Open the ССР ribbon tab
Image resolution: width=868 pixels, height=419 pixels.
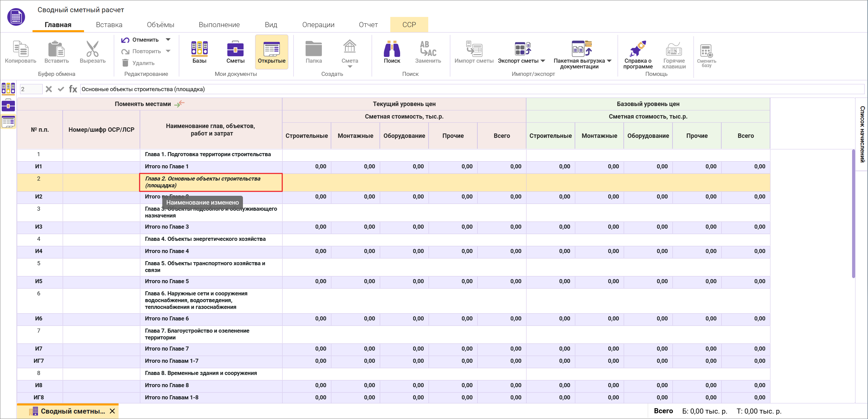[x=409, y=25]
